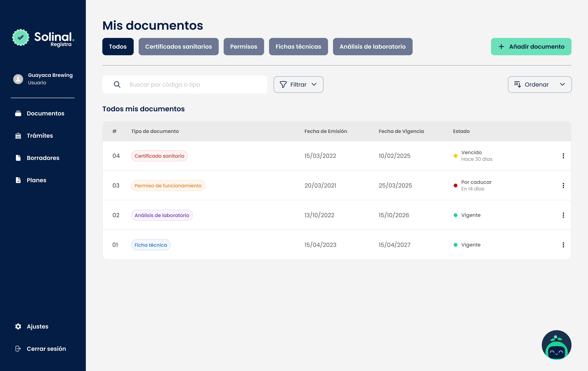588x371 pixels.
Task: Open row actions for Ficha técnica
Action: point(563,245)
